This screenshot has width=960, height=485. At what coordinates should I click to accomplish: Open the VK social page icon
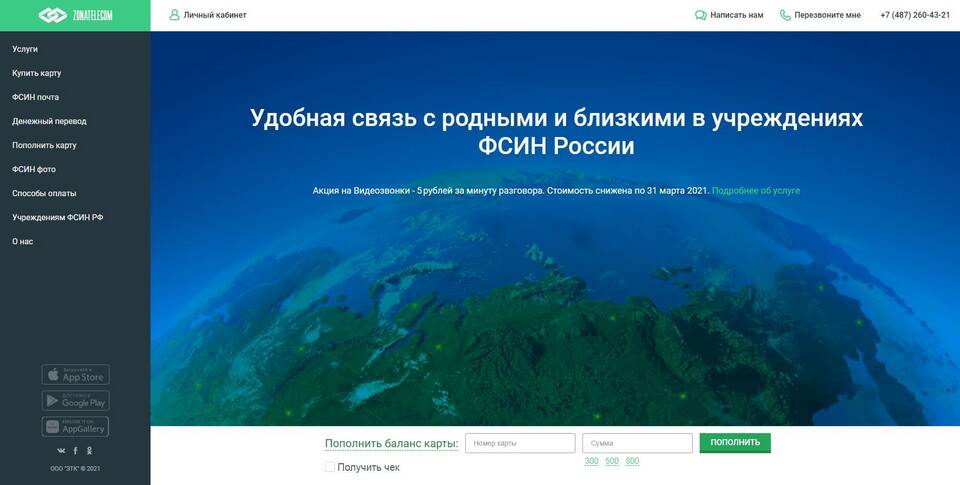point(61,451)
